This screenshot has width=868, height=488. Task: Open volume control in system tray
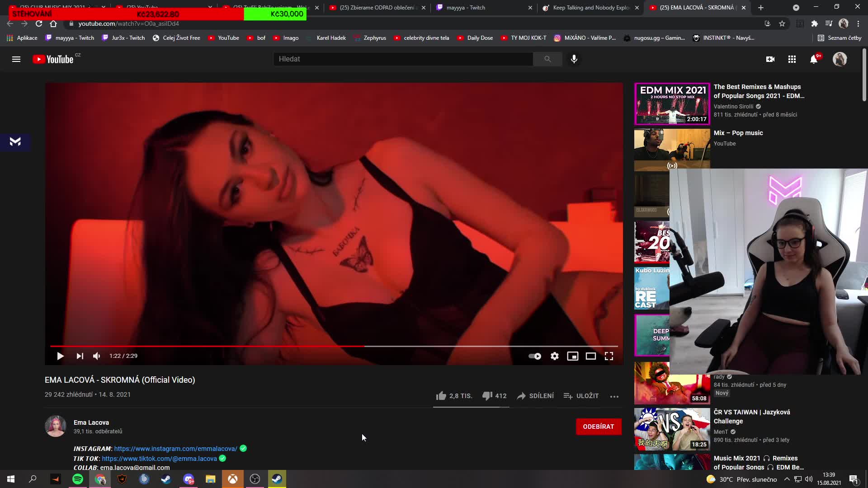(x=809, y=479)
